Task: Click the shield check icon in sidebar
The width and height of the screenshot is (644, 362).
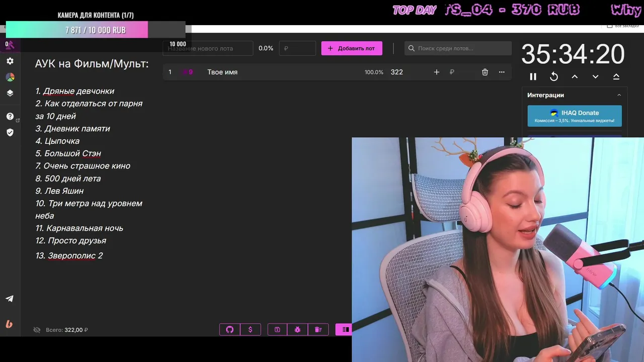Action: (10, 132)
